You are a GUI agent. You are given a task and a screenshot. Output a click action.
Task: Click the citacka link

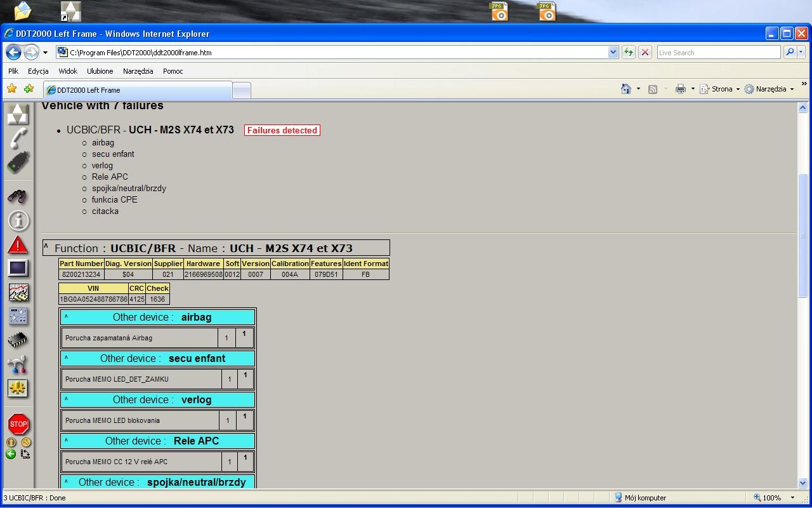pyautogui.click(x=105, y=211)
